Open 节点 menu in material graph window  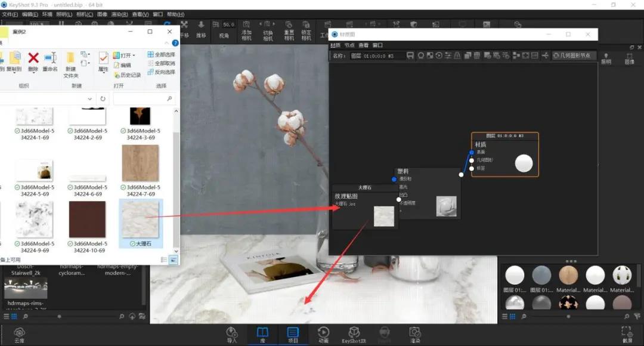[349, 45]
